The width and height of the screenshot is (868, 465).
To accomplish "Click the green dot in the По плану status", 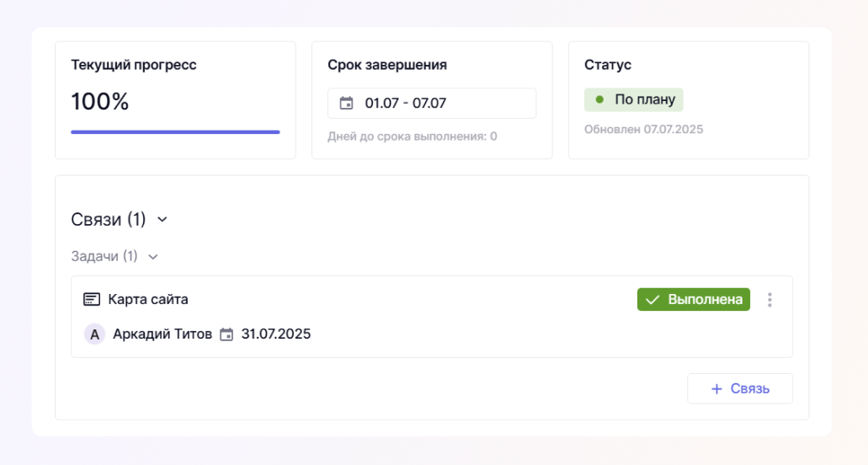I will pyautogui.click(x=599, y=99).
